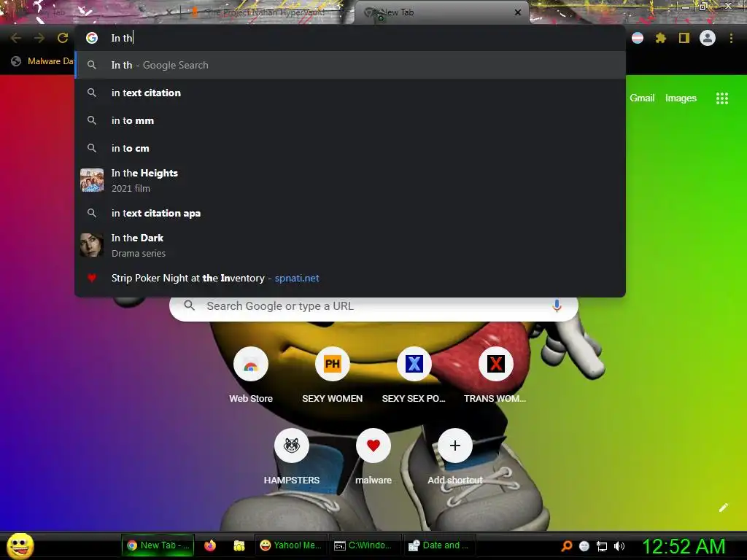
Task: Click search icon beside 'in to cm'
Action: click(92, 148)
